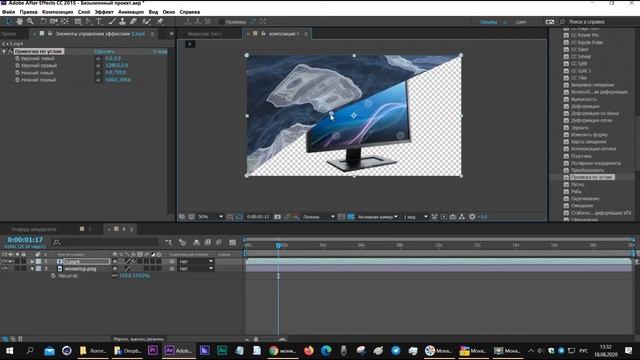This screenshot has width=640, height=360.
Task: Collapse the Привязка по углам effect
Action: pos(4,51)
